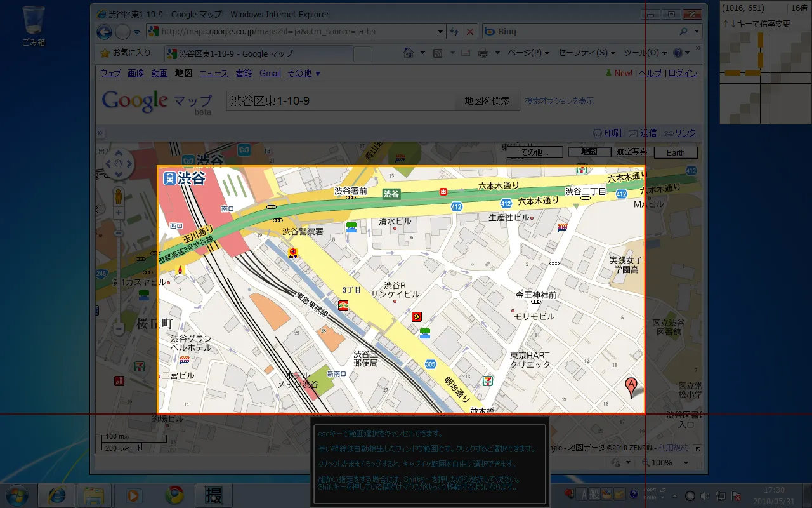Click the 送信 send link
Viewport: 812px width, 508px height.
pos(648,133)
